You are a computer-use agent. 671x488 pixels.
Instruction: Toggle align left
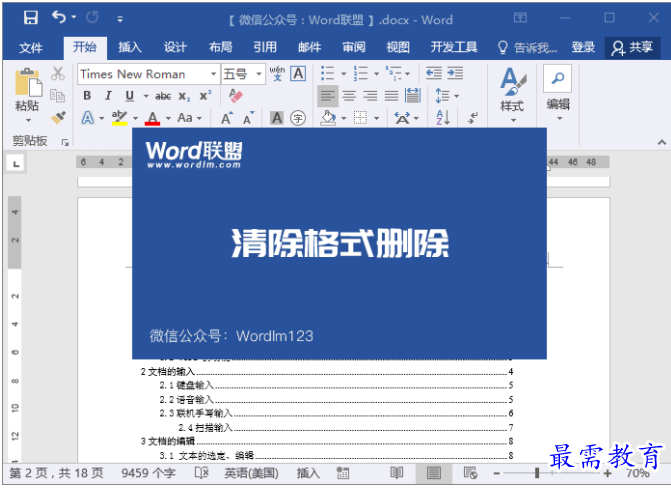pos(328,95)
